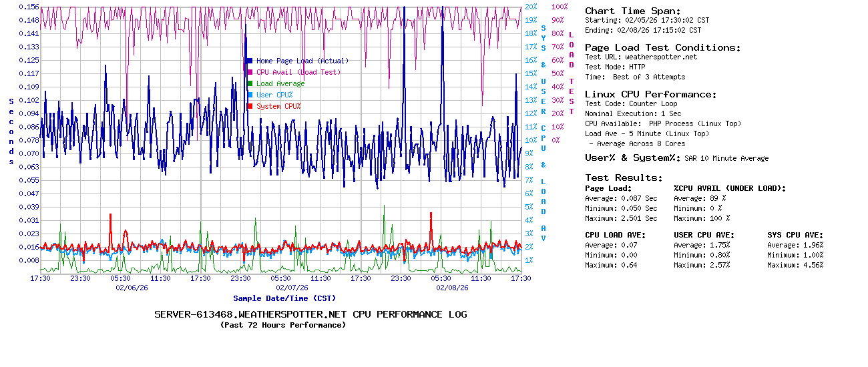Click the 'Linux CPU Performance:' heading
Screen dimensions: 868x367
(x=650, y=94)
